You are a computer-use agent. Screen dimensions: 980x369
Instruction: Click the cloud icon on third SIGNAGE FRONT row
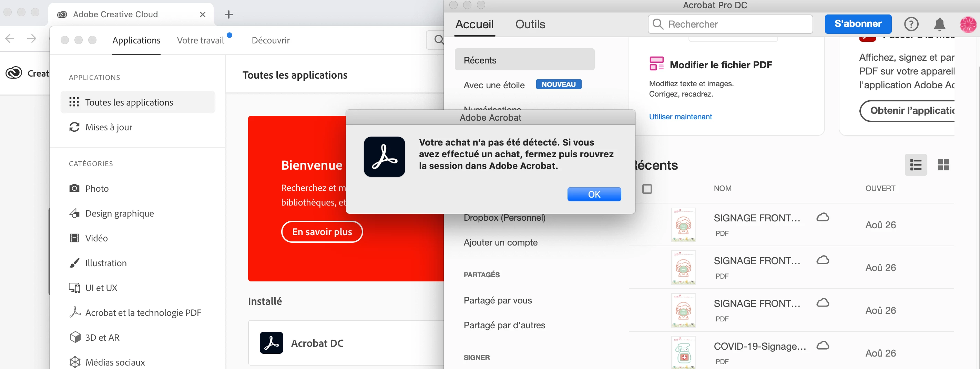coord(823,302)
